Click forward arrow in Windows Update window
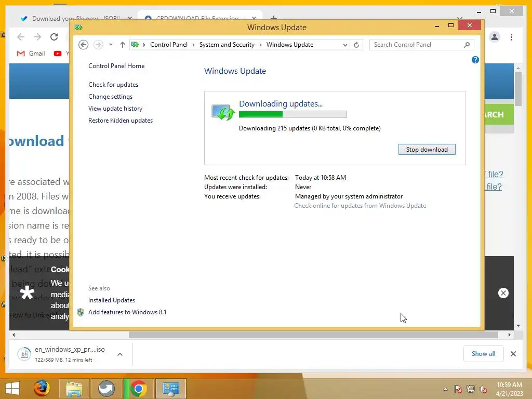The height and width of the screenshot is (399, 532). pos(98,45)
